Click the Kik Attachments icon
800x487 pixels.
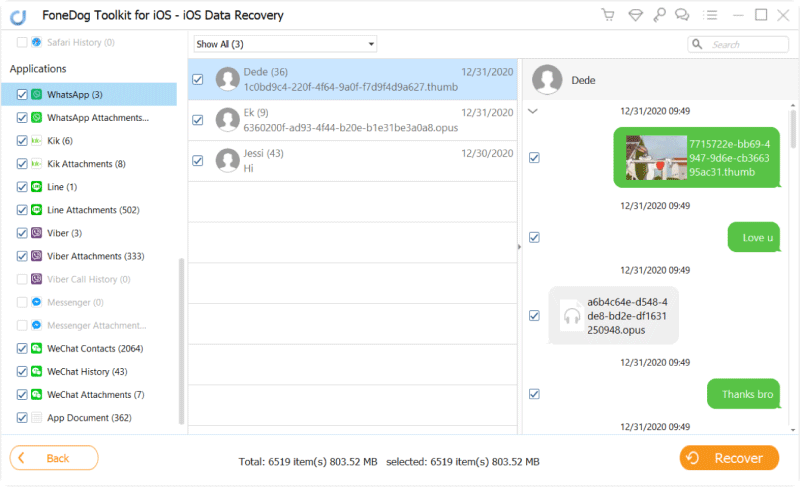(x=37, y=164)
